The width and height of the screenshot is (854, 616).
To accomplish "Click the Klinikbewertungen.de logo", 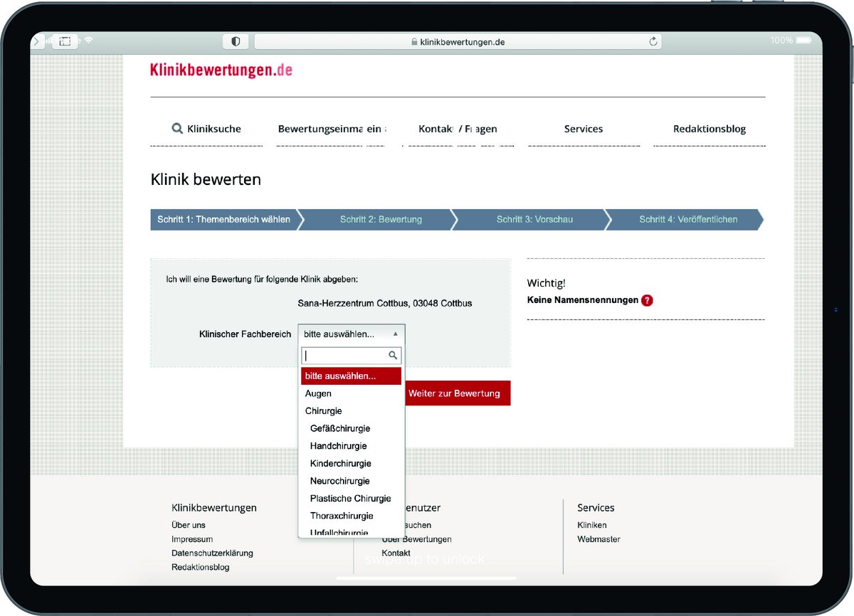I will tap(221, 70).
